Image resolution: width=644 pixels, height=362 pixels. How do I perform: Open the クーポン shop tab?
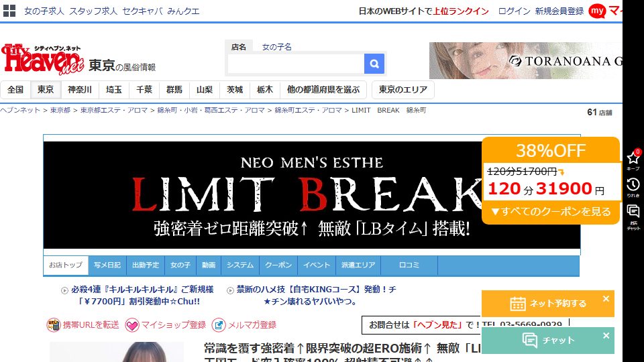(x=278, y=265)
